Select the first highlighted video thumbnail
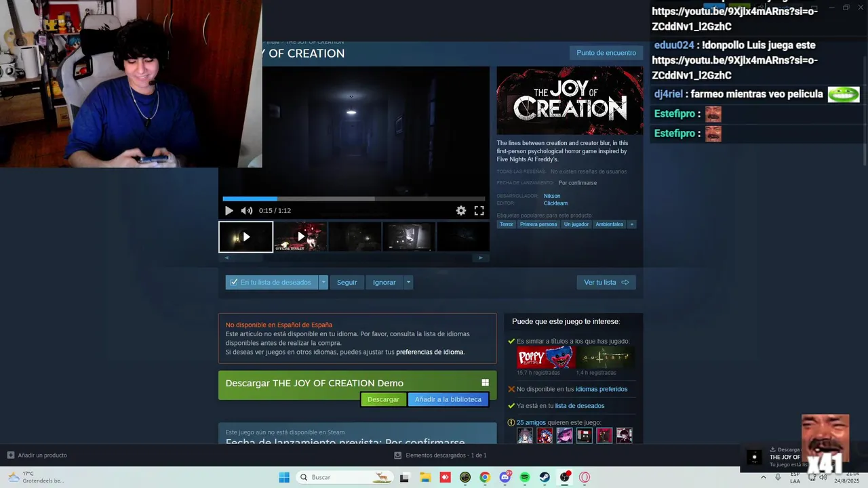This screenshot has width=868, height=488. coord(245,237)
